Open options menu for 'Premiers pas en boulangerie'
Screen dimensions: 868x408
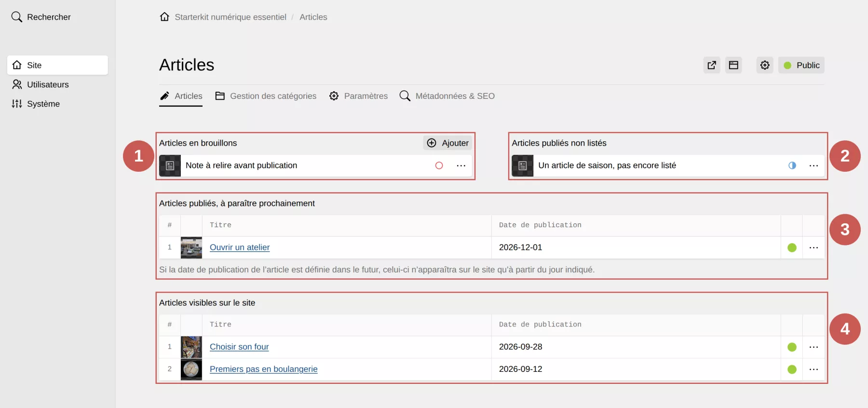[814, 369]
